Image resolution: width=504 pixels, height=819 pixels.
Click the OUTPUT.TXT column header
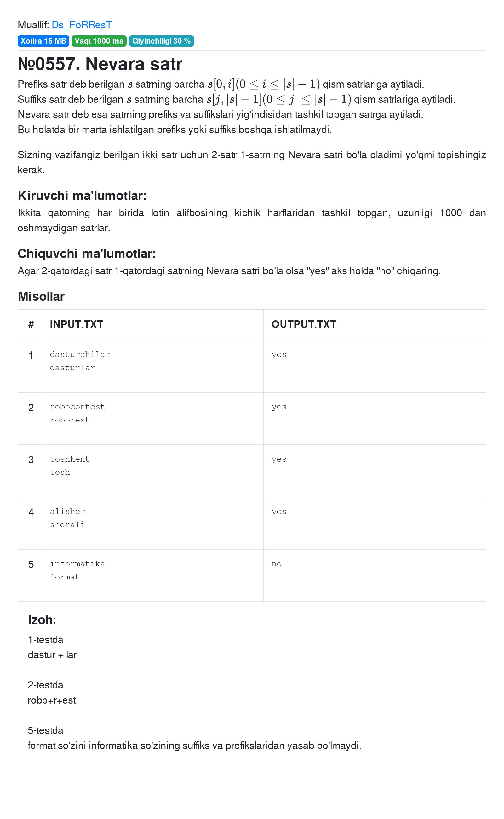click(304, 324)
